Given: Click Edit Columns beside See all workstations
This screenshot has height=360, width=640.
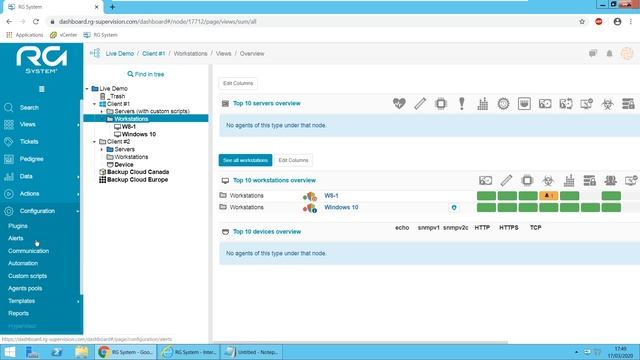Looking at the screenshot, I should [293, 160].
